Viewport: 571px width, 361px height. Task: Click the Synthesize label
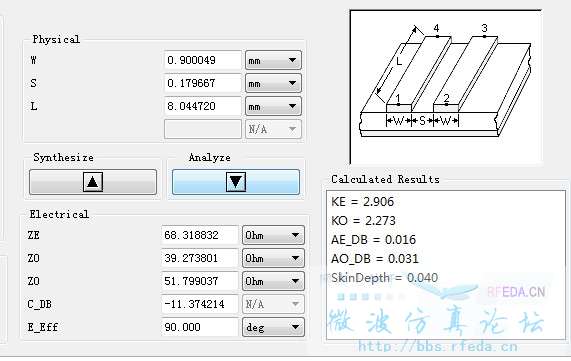pyautogui.click(x=63, y=157)
